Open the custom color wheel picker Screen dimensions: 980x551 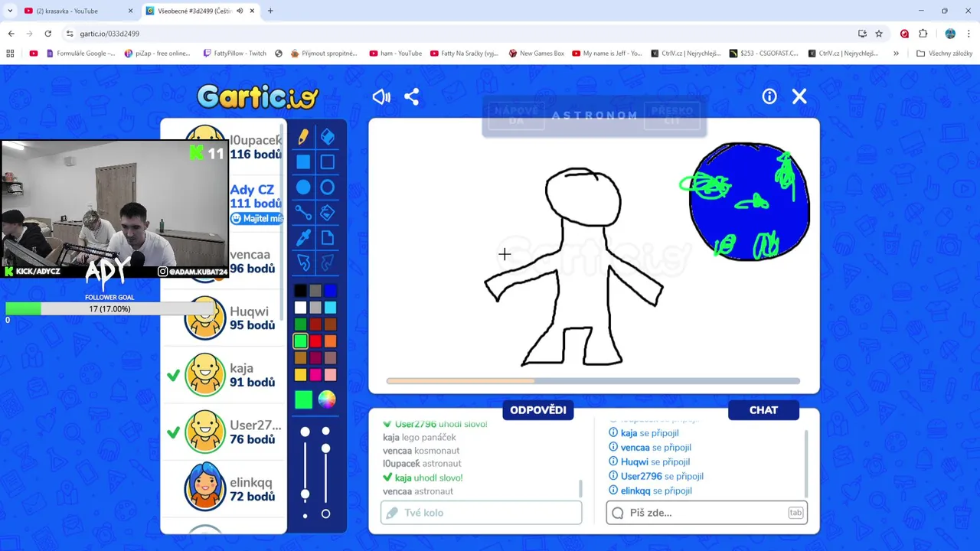click(x=327, y=399)
